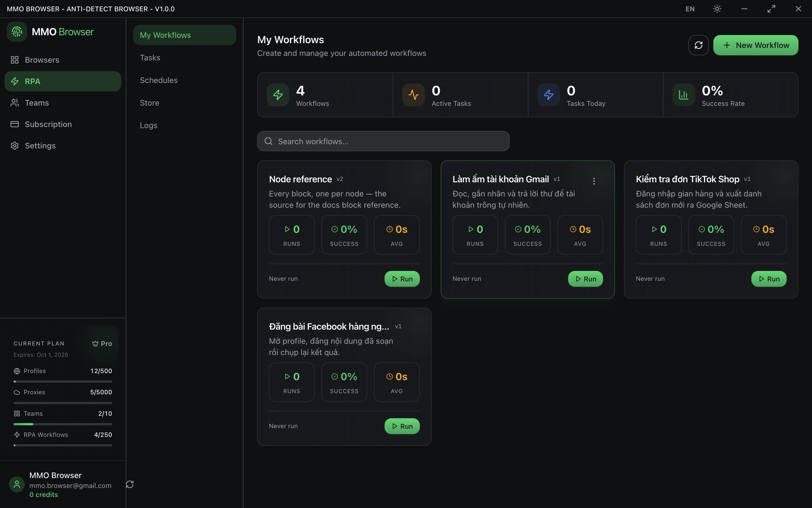812x508 pixels.
Task: Open the EN language selector
Action: [x=690, y=9]
